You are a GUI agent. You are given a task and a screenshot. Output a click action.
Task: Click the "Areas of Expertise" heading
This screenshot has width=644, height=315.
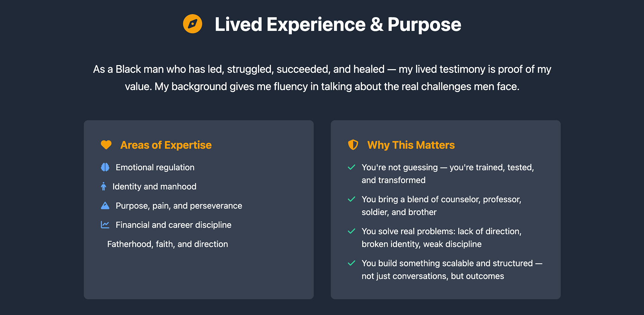coord(166,145)
